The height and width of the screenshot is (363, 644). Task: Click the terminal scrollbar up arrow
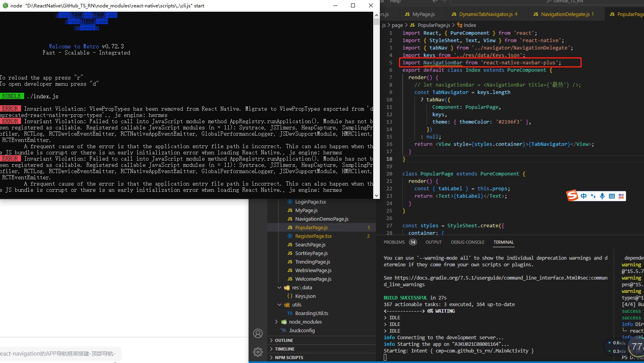(x=376, y=15)
